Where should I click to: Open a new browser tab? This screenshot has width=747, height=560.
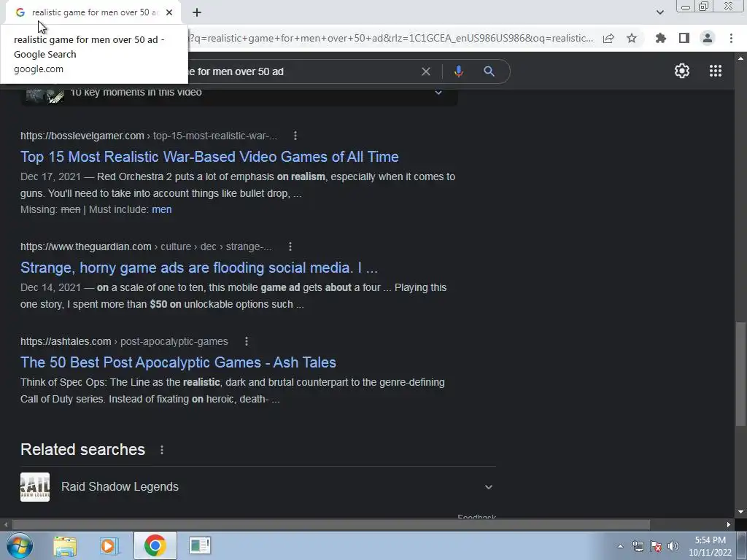click(197, 12)
